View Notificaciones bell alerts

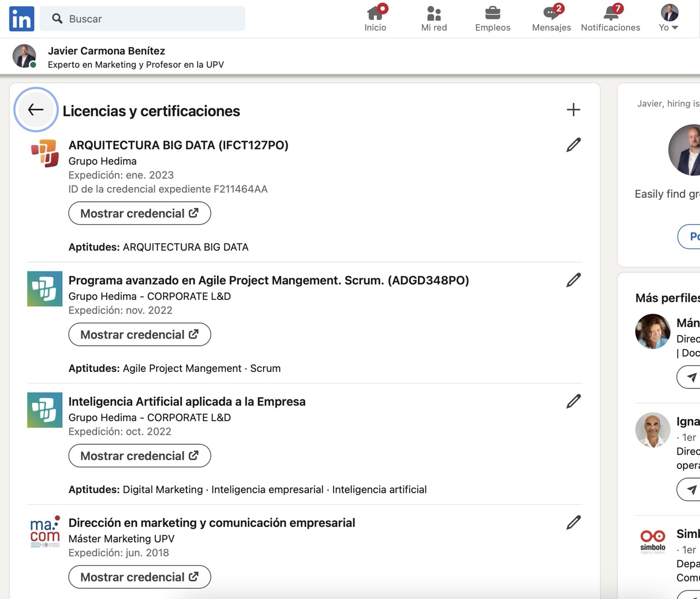(x=610, y=19)
